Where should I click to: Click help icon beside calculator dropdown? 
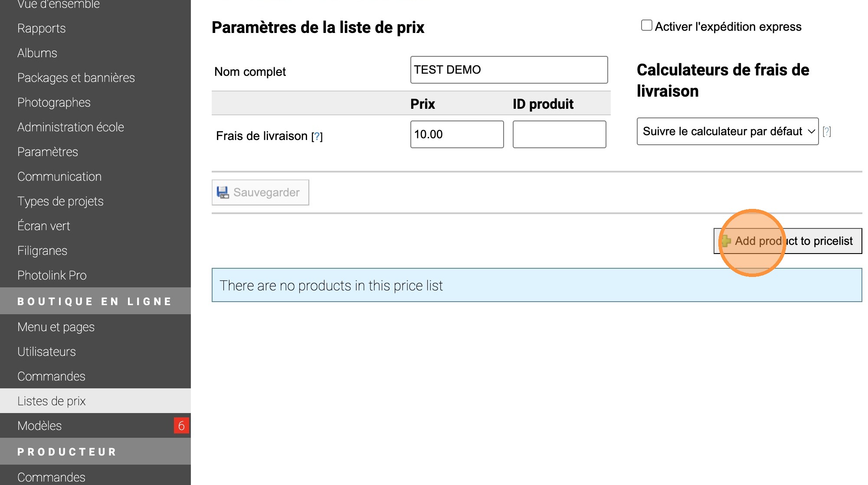click(x=827, y=131)
